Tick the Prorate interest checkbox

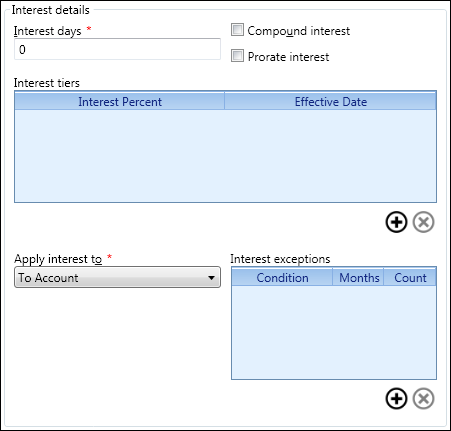[237, 56]
